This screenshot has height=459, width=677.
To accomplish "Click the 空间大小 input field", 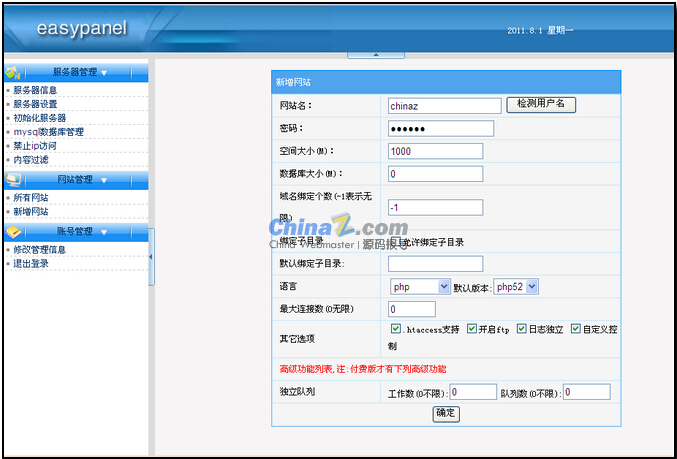I will [x=435, y=151].
